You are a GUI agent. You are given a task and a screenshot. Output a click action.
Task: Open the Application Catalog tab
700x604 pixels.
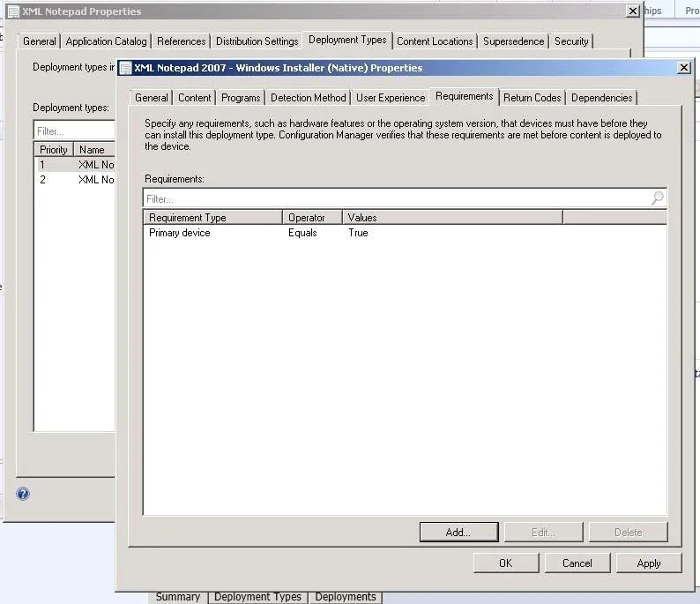107,41
